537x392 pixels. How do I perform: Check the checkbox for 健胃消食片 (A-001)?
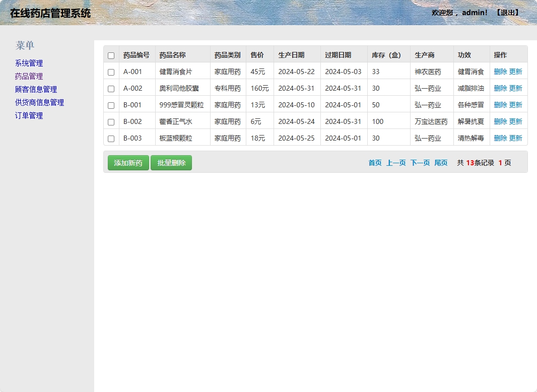(111, 71)
